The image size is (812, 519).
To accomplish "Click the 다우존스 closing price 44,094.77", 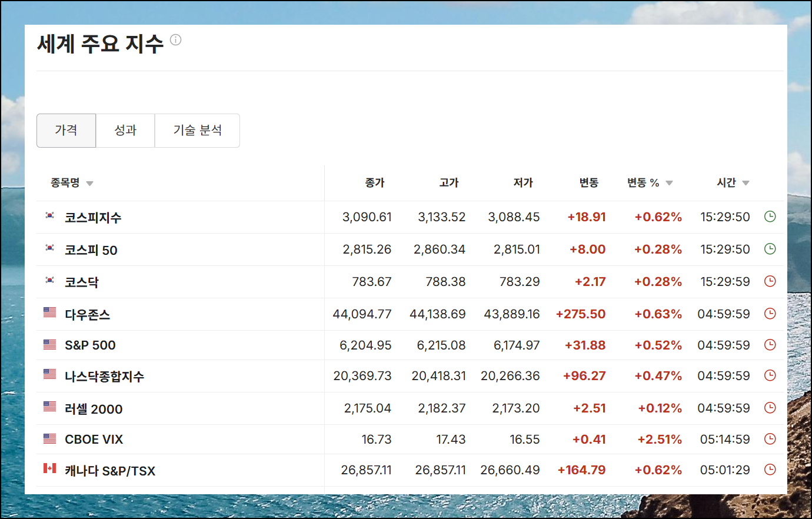I will pos(362,314).
